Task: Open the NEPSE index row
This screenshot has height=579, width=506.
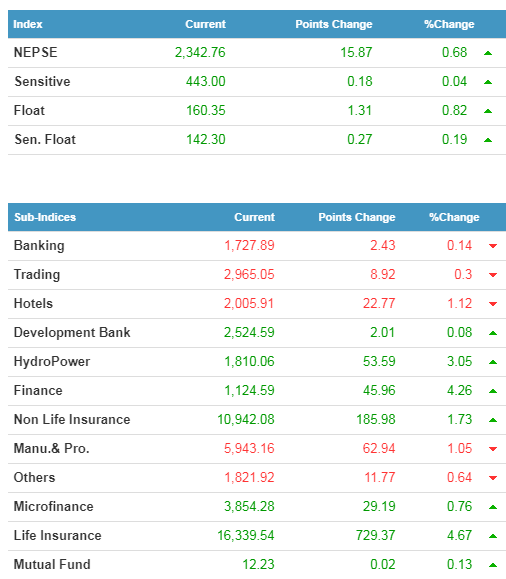Action: coord(257,53)
